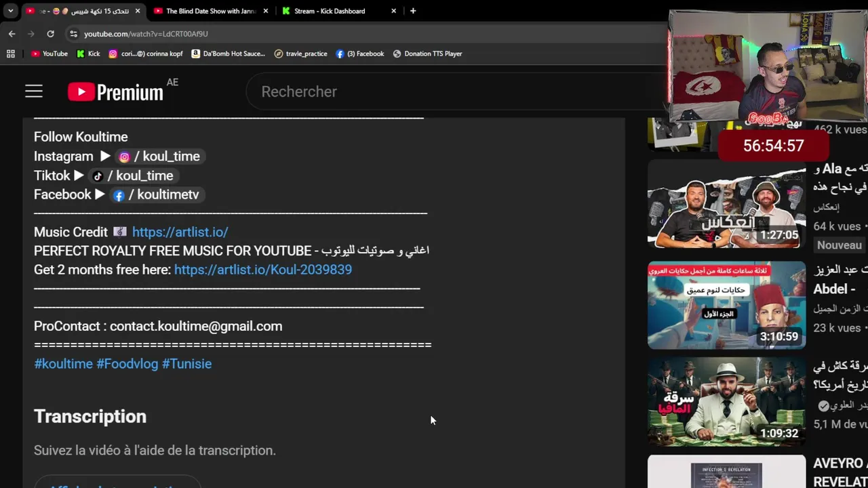Viewport: 868px width, 488px height.
Task: Open the https://artlist.io/ link
Action: [180, 232]
